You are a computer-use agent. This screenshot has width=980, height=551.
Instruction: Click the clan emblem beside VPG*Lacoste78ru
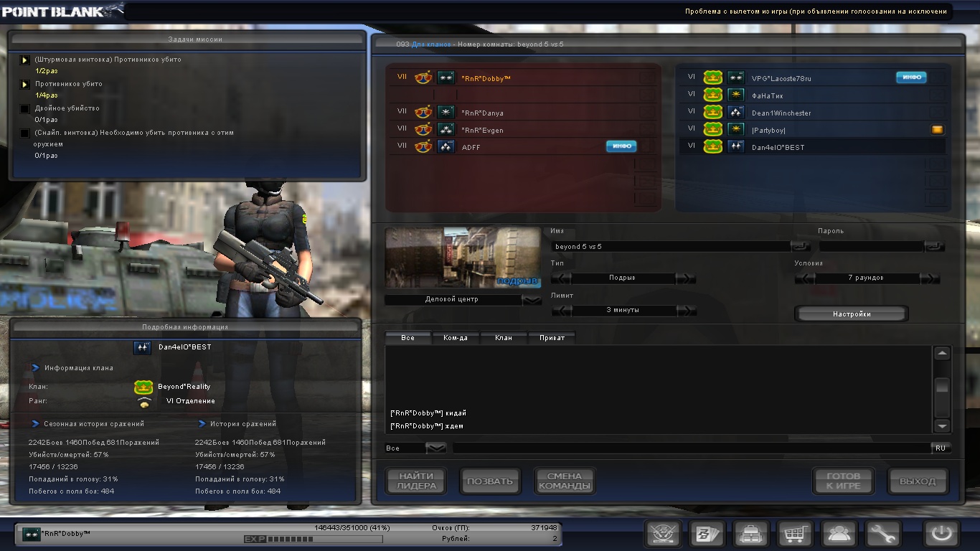(x=712, y=77)
